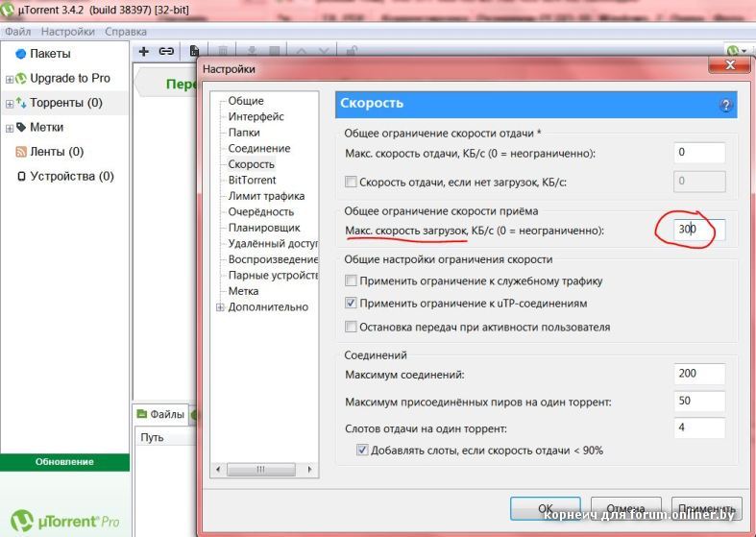Click the Отмена button
Viewport: 756px width, 537px height.
click(625, 508)
